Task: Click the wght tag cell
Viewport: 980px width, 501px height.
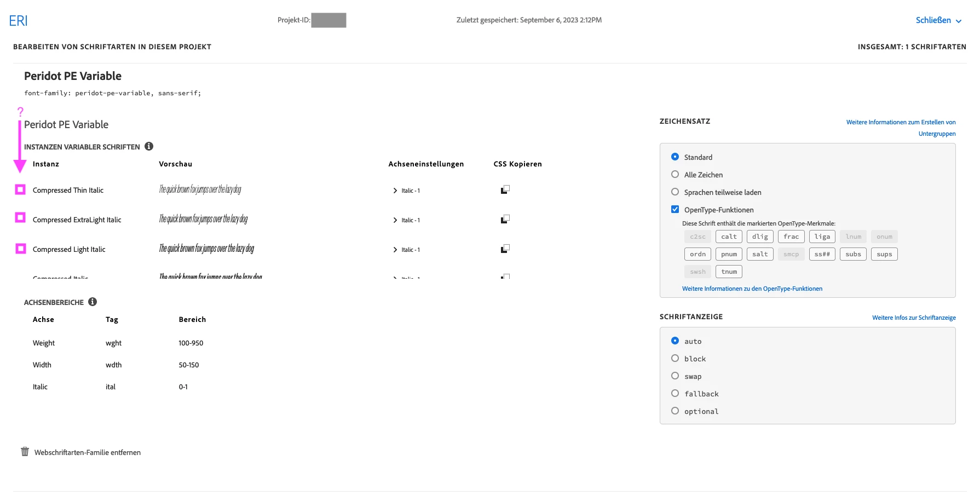Action: (113, 343)
